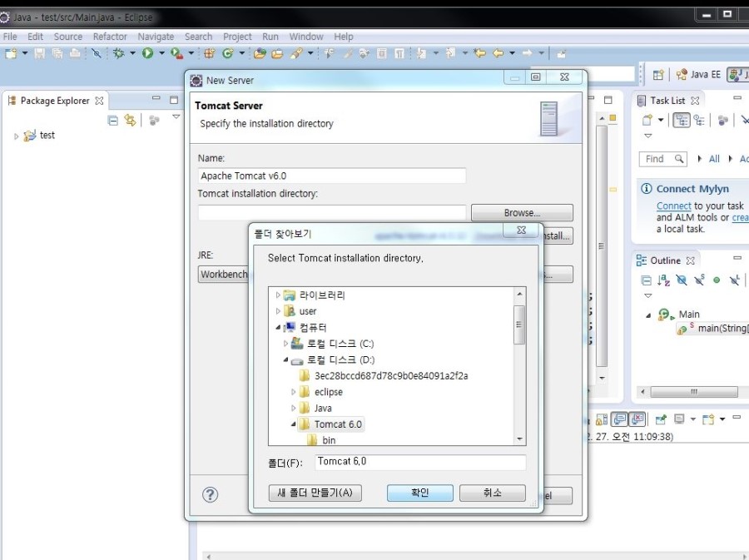Viewport: 749px width, 560px height.
Task: Click 취소 to cancel folder browse
Action: [493, 493]
